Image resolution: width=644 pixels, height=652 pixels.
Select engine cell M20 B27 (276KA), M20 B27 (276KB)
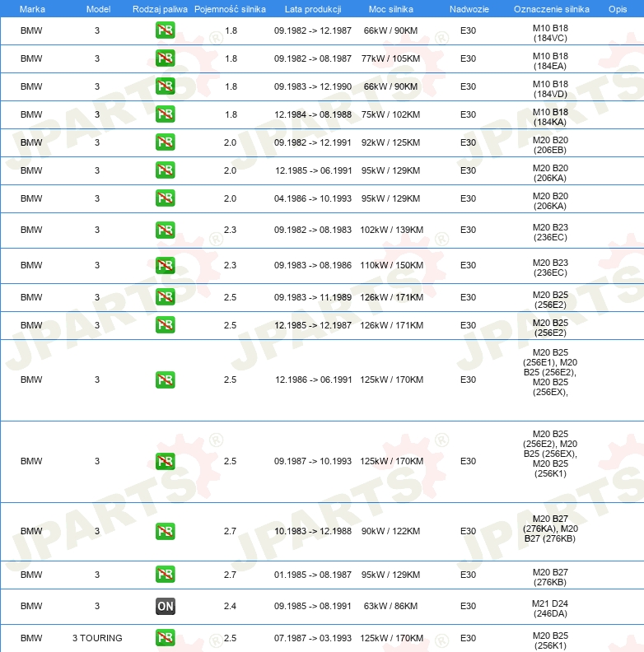tap(550, 529)
